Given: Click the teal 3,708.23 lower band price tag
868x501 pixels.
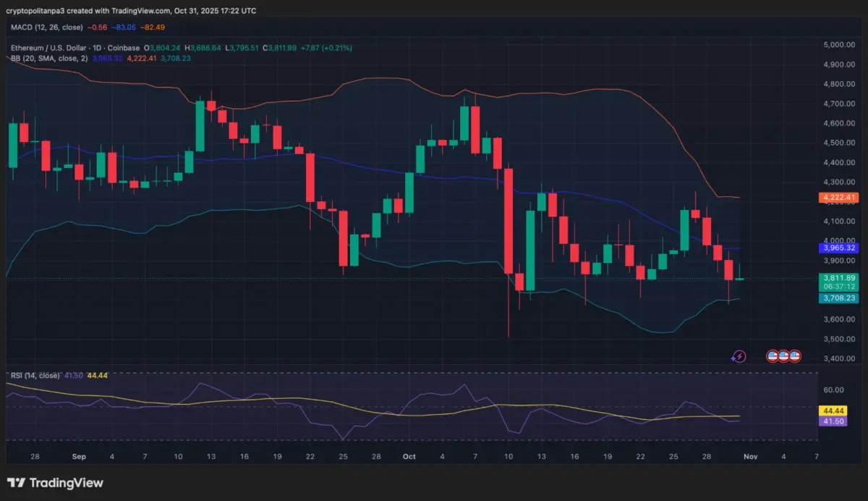Looking at the screenshot, I should (838, 298).
